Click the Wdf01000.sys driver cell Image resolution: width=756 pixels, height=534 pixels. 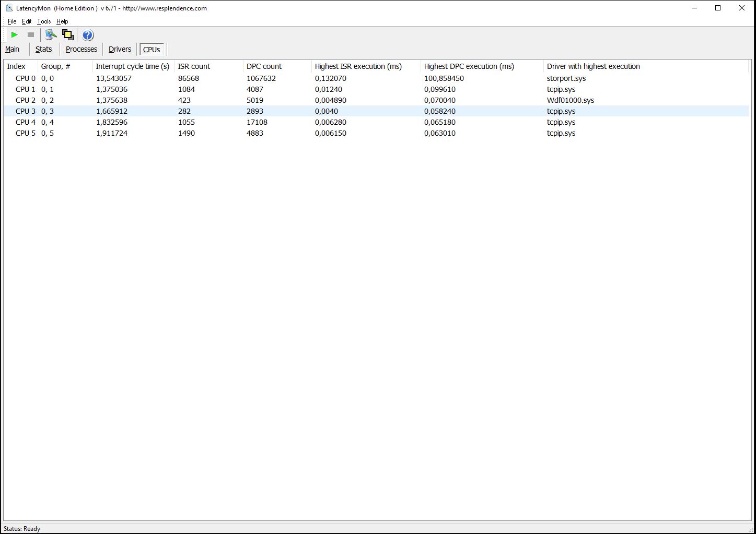571,100
